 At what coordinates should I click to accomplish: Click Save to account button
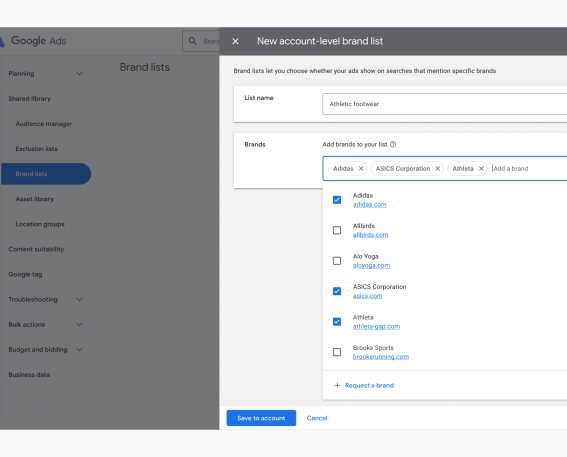pyautogui.click(x=261, y=418)
